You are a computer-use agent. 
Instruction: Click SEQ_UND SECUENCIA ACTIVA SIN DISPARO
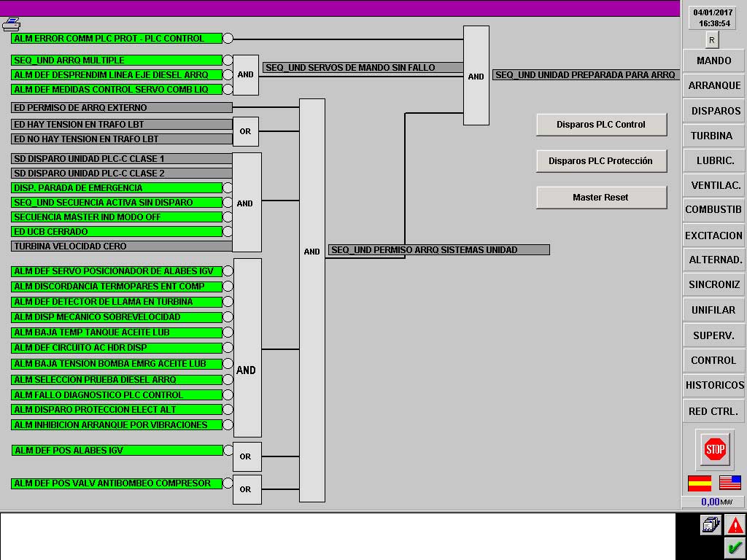point(117,203)
